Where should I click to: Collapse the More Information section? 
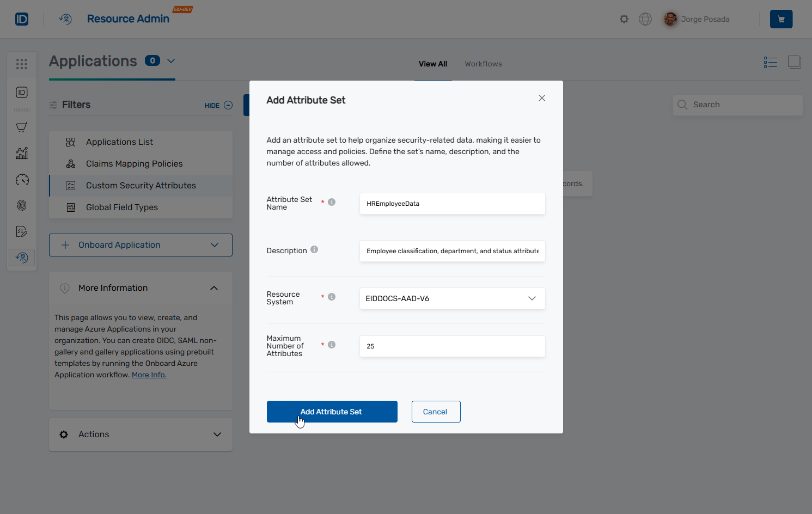tap(214, 287)
